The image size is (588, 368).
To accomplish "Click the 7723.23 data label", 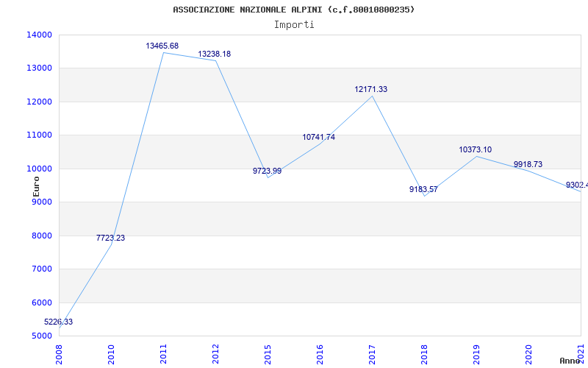I will click(x=111, y=238).
